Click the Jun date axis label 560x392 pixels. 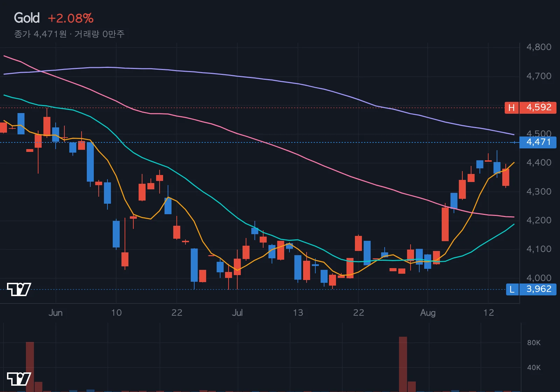click(56, 313)
